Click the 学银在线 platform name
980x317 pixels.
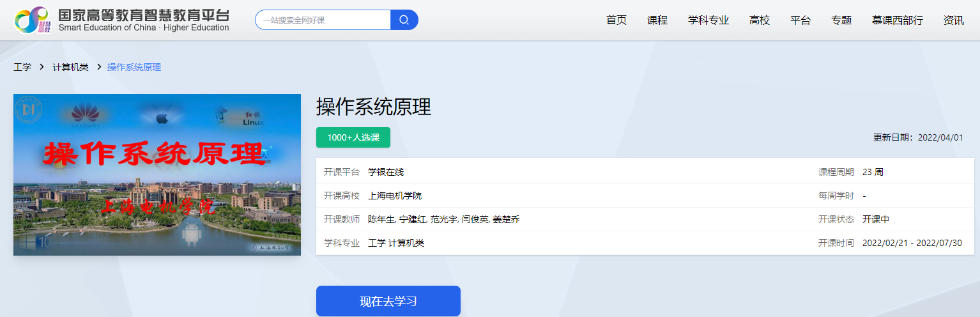pos(386,172)
